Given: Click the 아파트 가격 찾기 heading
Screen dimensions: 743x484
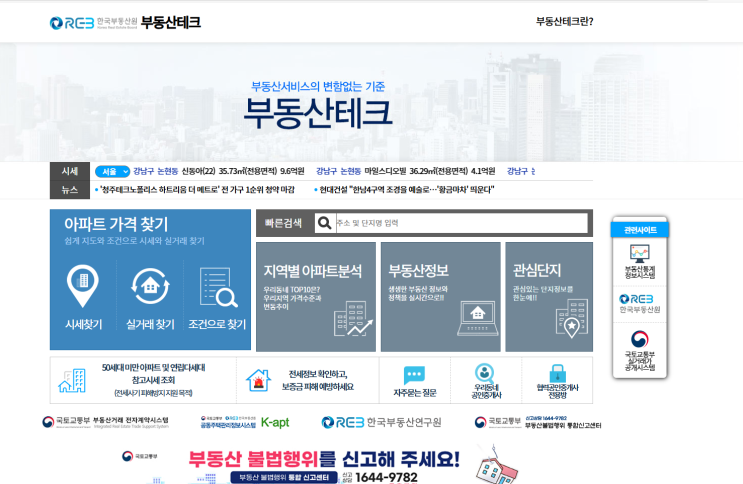Looking at the screenshot, I should [116, 224].
